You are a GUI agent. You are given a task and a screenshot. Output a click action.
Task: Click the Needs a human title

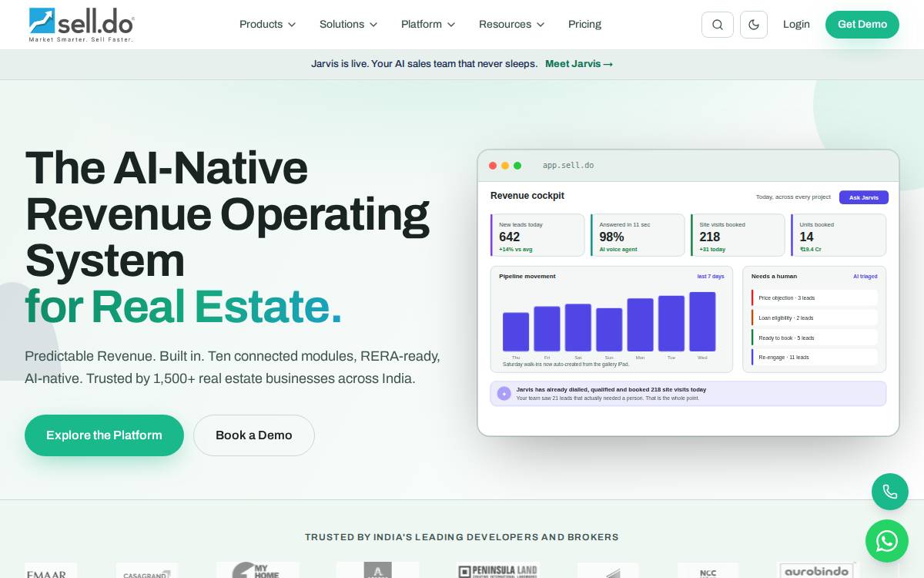[774, 276]
